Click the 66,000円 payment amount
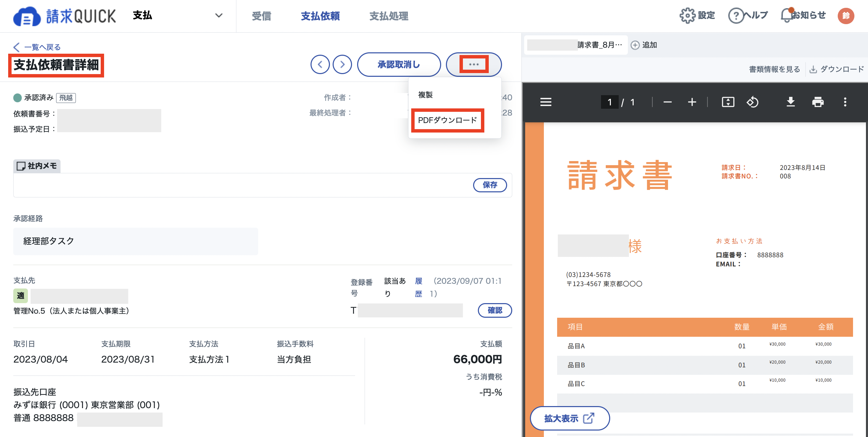The image size is (868, 437). pyautogui.click(x=478, y=359)
